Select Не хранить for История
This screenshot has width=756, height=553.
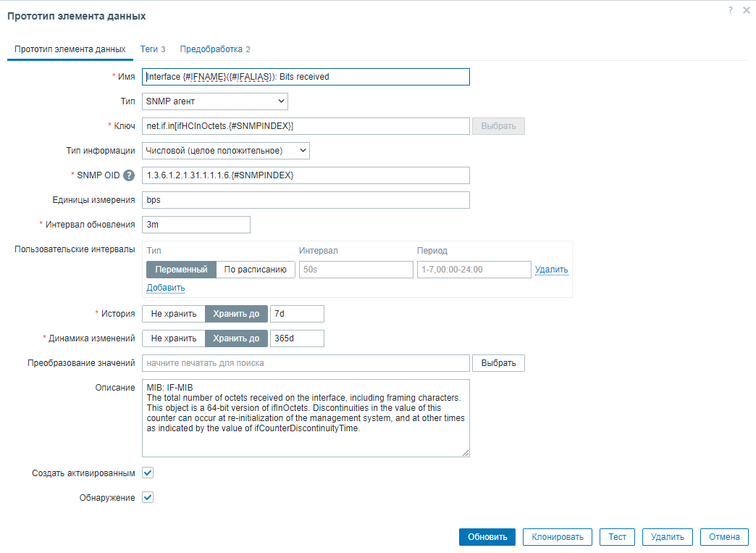pyautogui.click(x=173, y=314)
